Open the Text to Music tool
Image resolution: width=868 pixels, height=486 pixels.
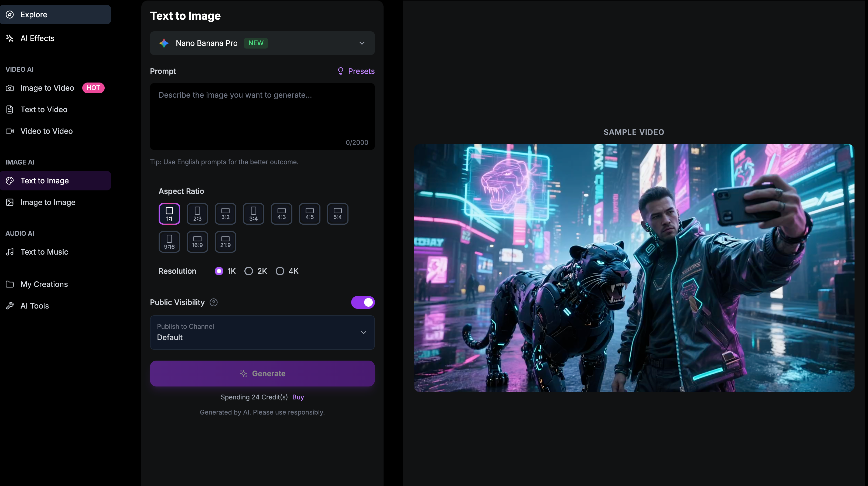click(44, 252)
